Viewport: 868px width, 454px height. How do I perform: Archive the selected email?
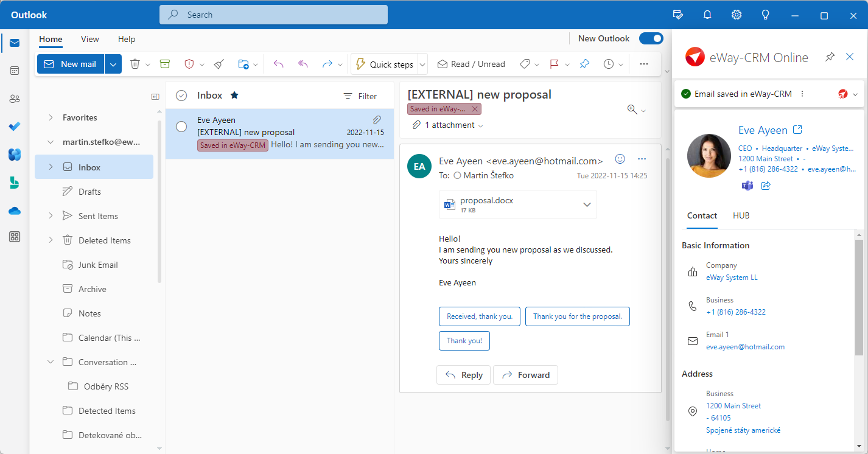pyautogui.click(x=164, y=64)
